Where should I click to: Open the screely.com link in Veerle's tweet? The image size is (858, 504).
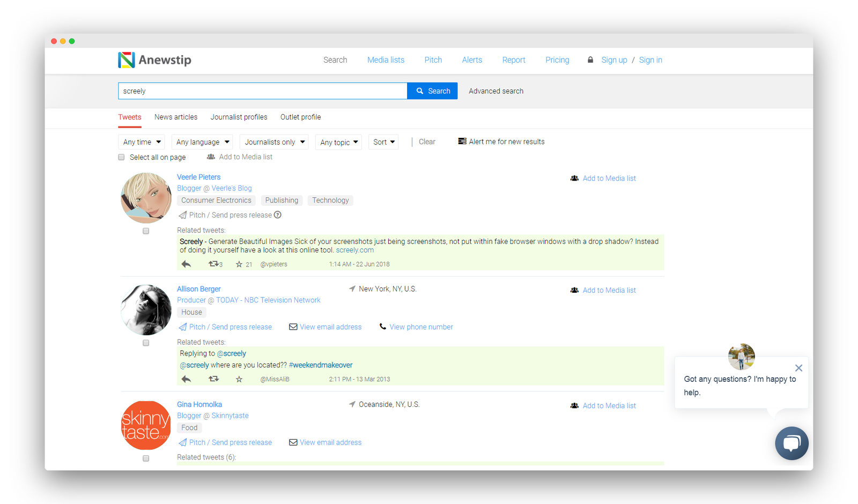(355, 250)
